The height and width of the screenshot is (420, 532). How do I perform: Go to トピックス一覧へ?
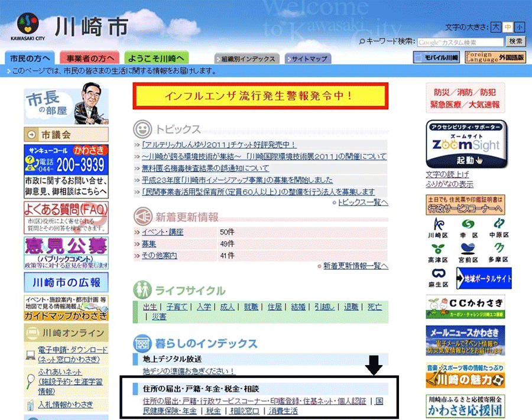point(363,203)
